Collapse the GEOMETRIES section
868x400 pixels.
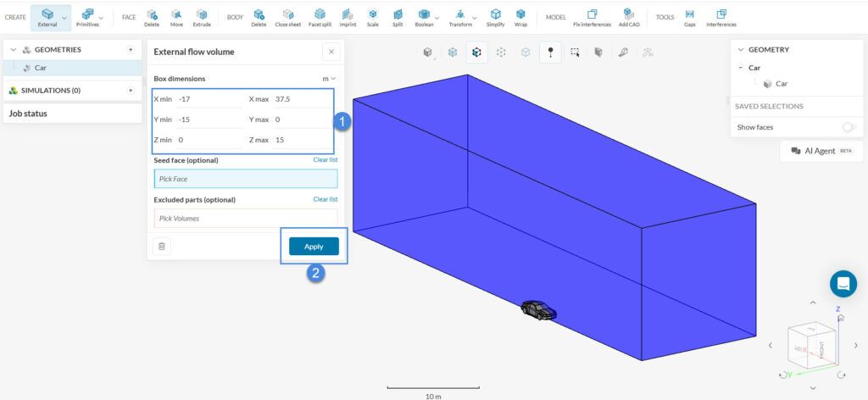coord(13,50)
